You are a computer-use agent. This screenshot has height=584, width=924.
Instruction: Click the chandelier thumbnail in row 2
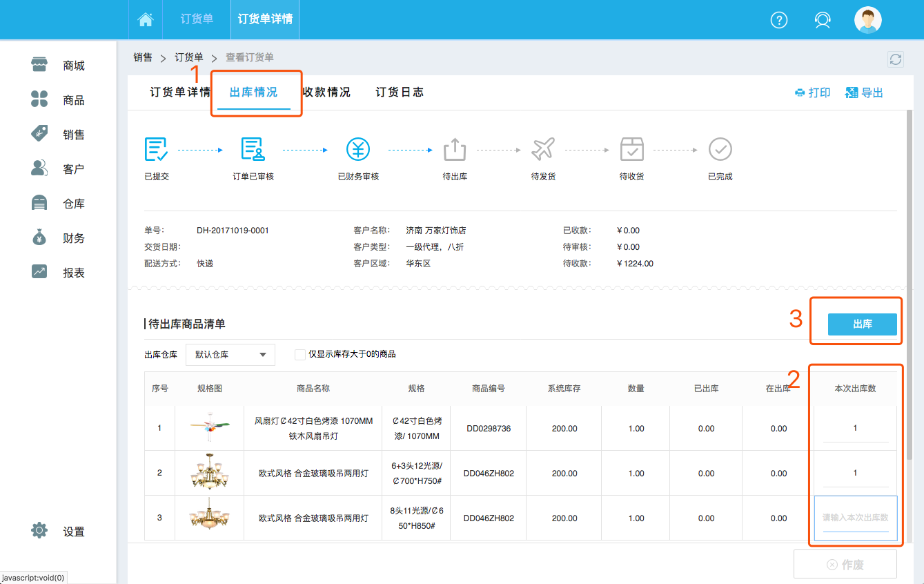click(209, 473)
